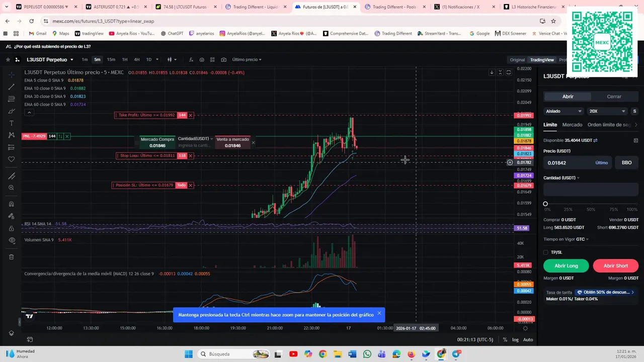Click Abrir Short button
Screen dimensions: 644x362
click(615, 265)
